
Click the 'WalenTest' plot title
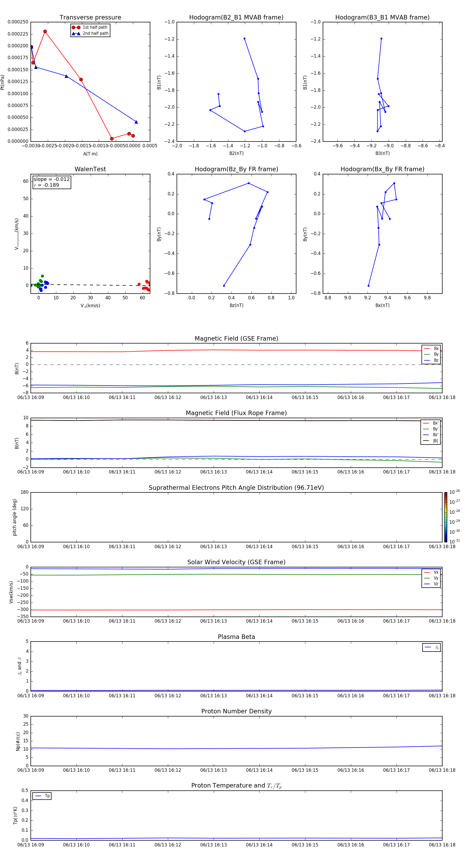(x=90, y=169)
